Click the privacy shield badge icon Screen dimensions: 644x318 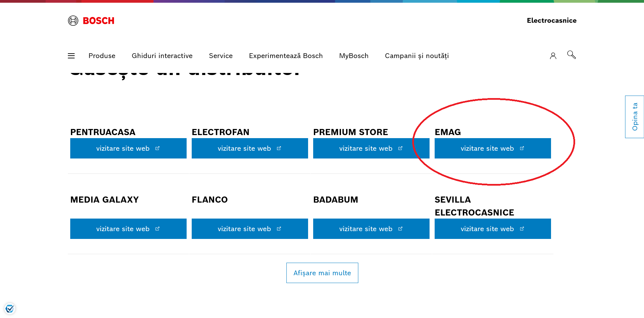(10, 308)
